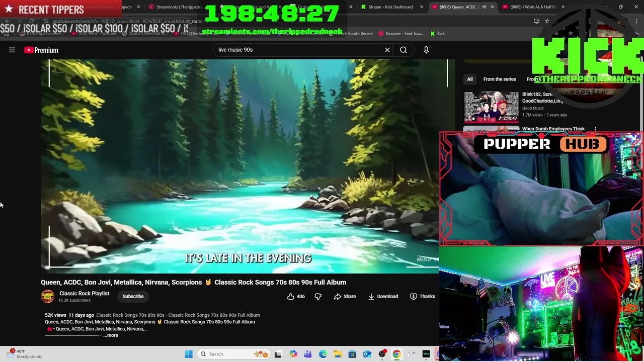Clear the search box with the X

tap(387, 50)
